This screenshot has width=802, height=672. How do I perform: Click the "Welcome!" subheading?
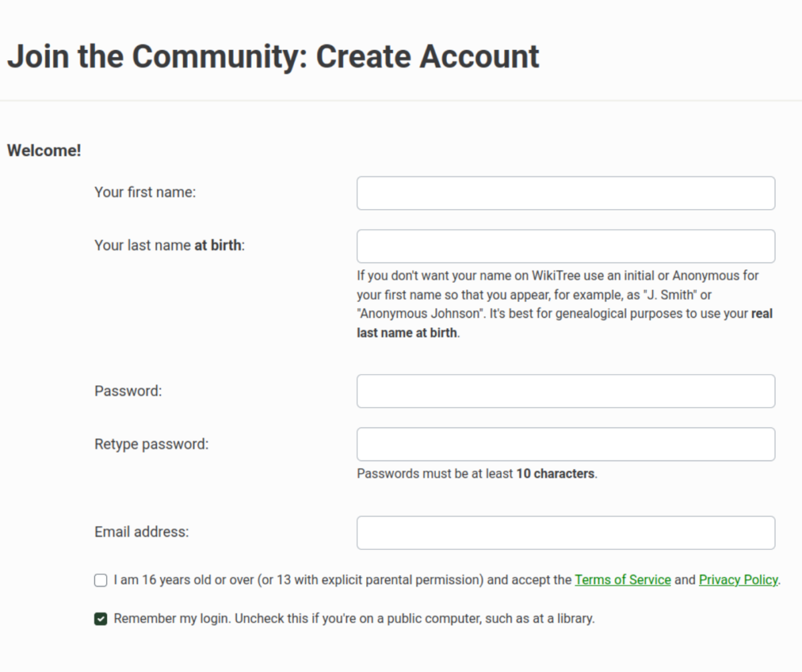(44, 151)
